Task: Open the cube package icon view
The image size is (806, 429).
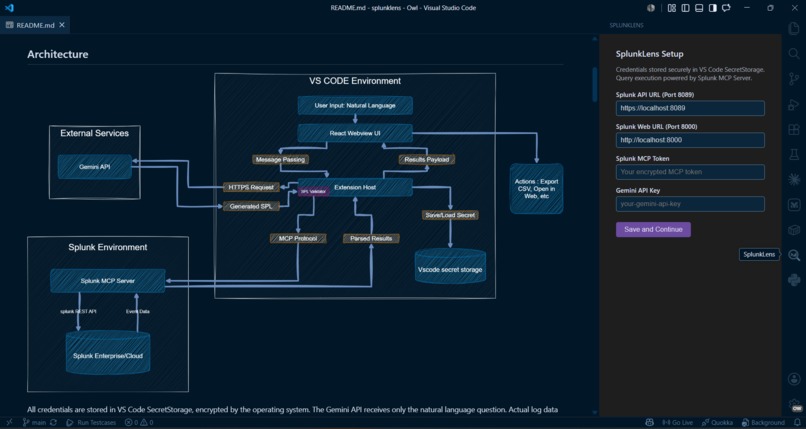Action: 794,230
